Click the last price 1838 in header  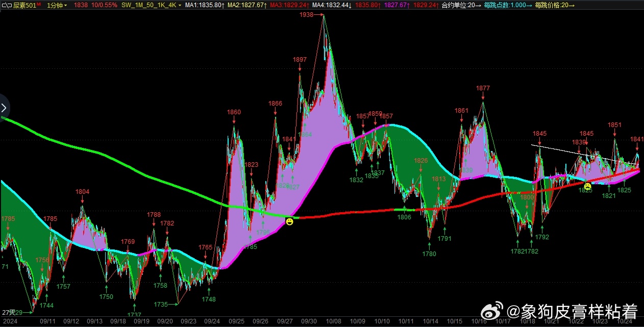(81, 5)
